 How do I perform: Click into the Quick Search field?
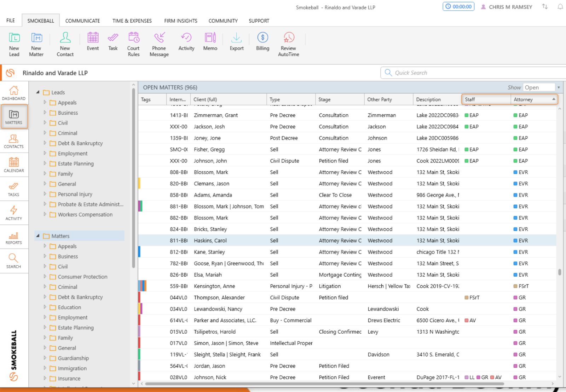pos(474,73)
